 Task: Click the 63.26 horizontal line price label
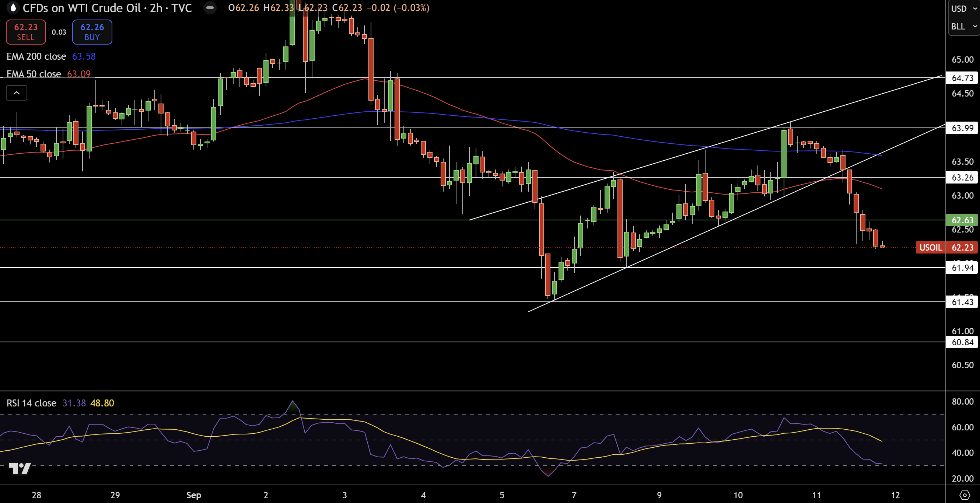[962, 177]
